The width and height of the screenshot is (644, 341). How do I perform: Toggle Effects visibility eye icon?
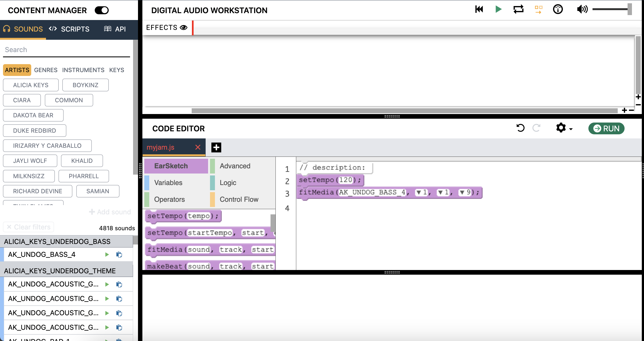pyautogui.click(x=183, y=27)
